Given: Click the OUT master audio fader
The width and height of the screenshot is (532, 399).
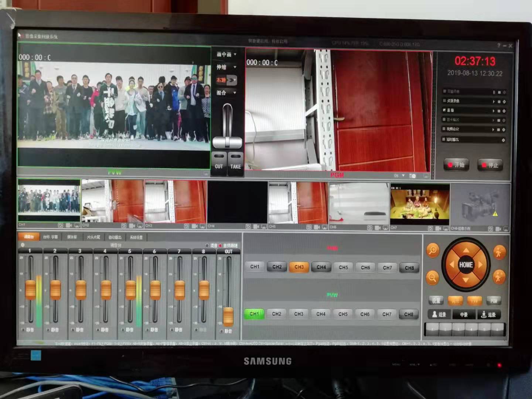Looking at the screenshot, I should [x=228, y=316].
